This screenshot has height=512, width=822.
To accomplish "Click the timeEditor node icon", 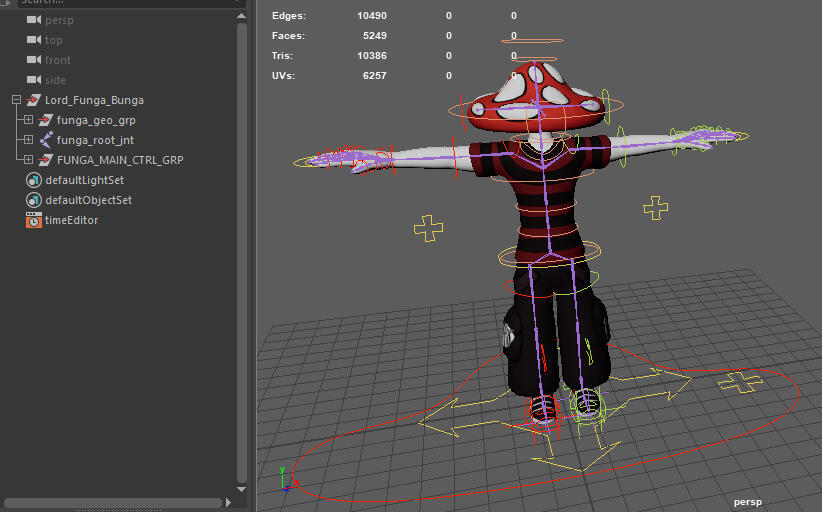I will click(x=33, y=220).
